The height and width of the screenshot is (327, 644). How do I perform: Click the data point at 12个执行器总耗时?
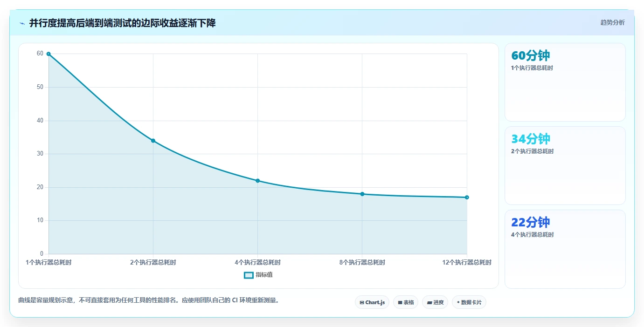tap(467, 198)
